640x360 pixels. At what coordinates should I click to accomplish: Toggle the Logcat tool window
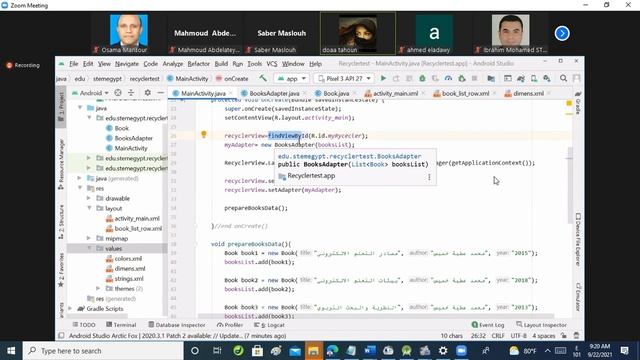coord(269,325)
